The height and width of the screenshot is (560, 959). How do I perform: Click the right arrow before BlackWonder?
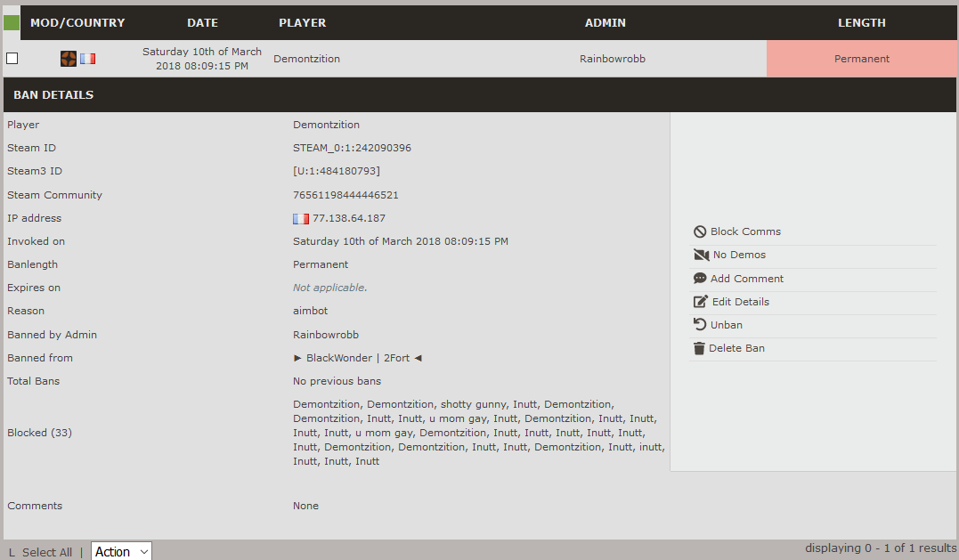coord(297,358)
